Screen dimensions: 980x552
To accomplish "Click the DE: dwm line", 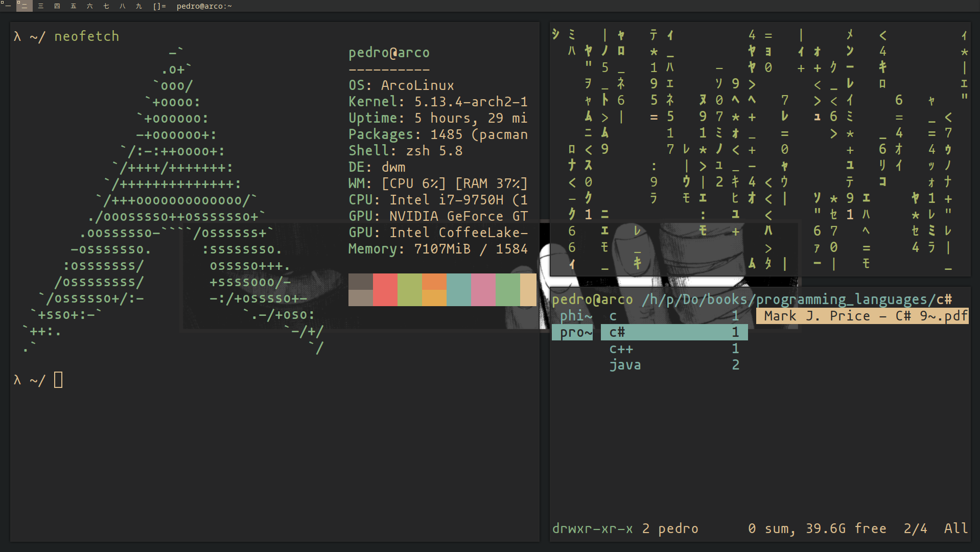I will 377,167.
